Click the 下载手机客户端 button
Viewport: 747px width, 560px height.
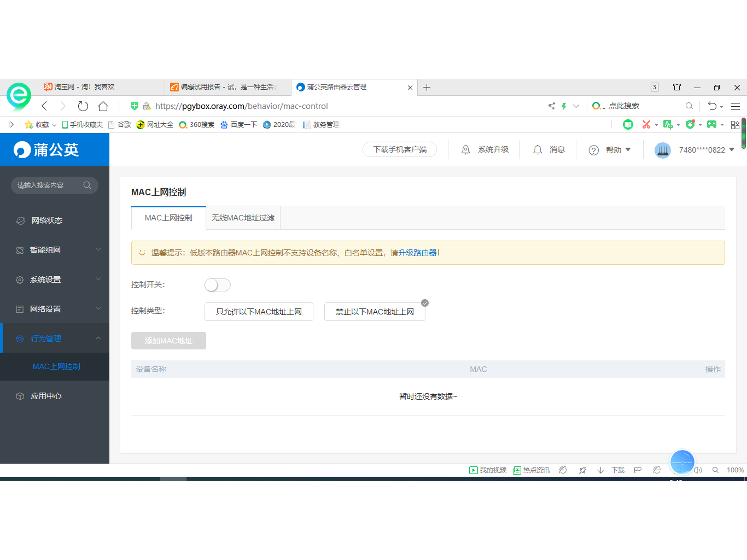[x=399, y=150]
